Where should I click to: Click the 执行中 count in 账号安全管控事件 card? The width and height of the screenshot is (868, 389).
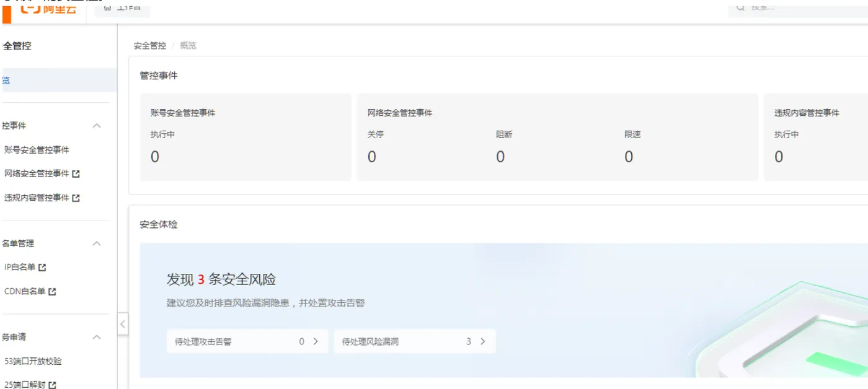pyautogui.click(x=155, y=157)
